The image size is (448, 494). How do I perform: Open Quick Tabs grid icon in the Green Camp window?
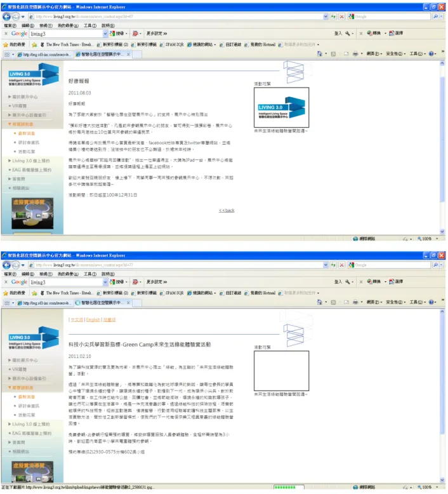pyautogui.click(x=7, y=303)
